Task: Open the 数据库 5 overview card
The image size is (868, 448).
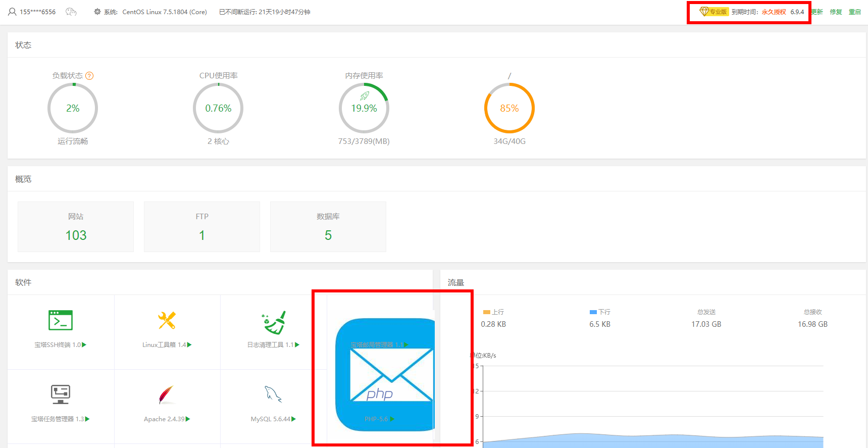Action: click(x=328, y=227)
